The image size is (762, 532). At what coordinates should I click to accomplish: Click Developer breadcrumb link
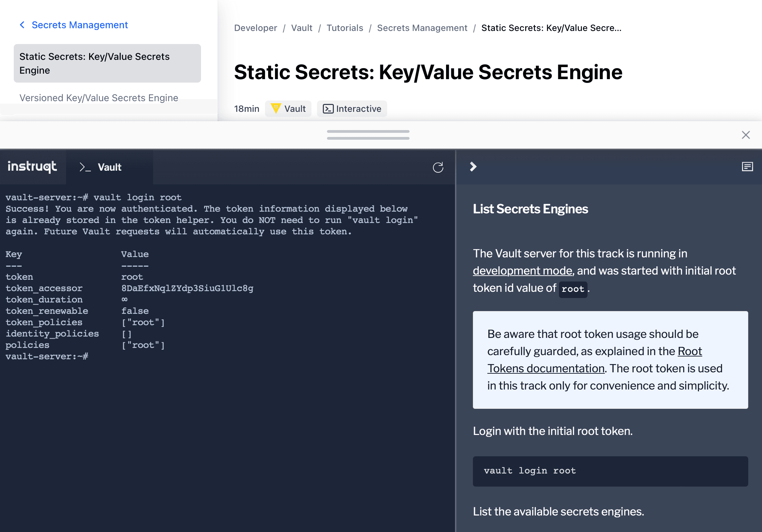tap(255, 28)
